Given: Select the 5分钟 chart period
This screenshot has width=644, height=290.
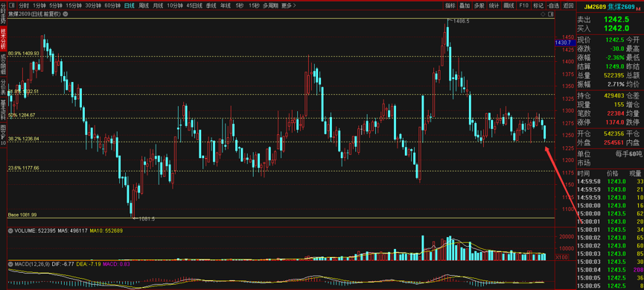Looking at the screenshot, I should pos(56,5).
